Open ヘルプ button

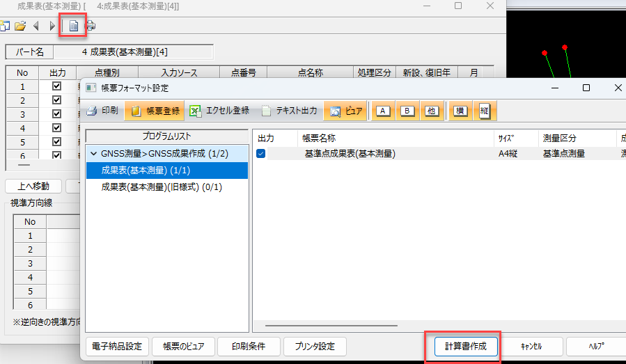tap(597, 347)
